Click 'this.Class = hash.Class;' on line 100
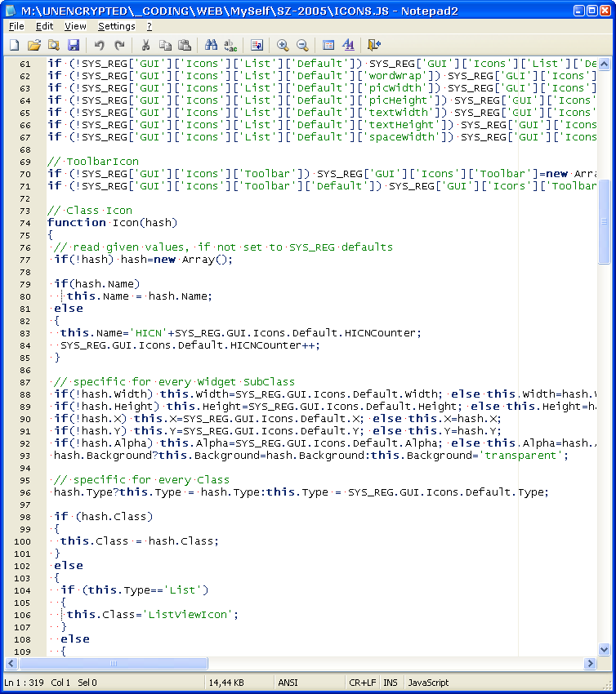616x694 pixels. [x=140, y=541]
